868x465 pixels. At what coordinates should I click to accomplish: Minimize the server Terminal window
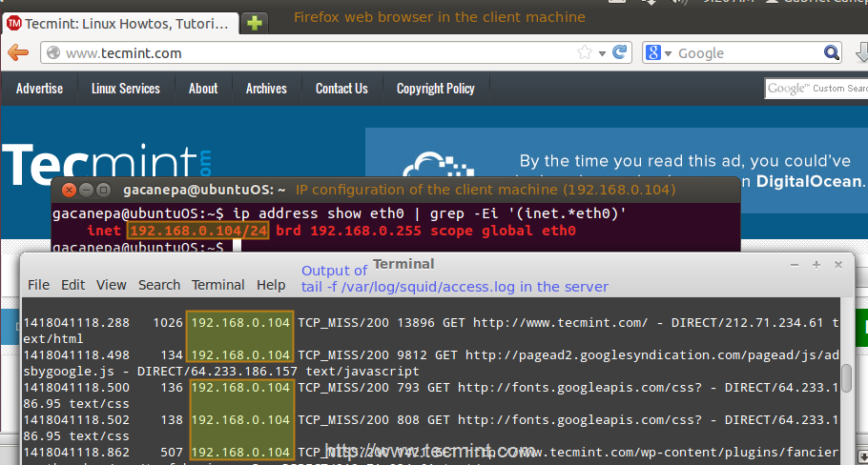pos(795,265)
